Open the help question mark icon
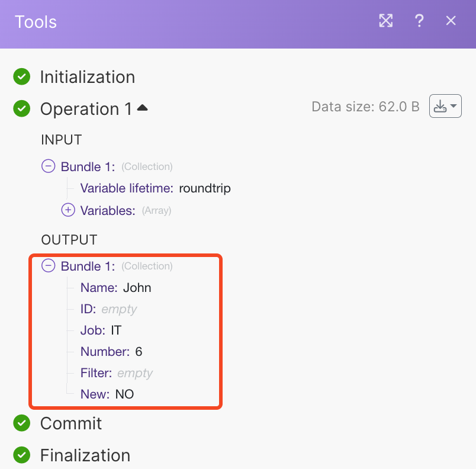 419,21
